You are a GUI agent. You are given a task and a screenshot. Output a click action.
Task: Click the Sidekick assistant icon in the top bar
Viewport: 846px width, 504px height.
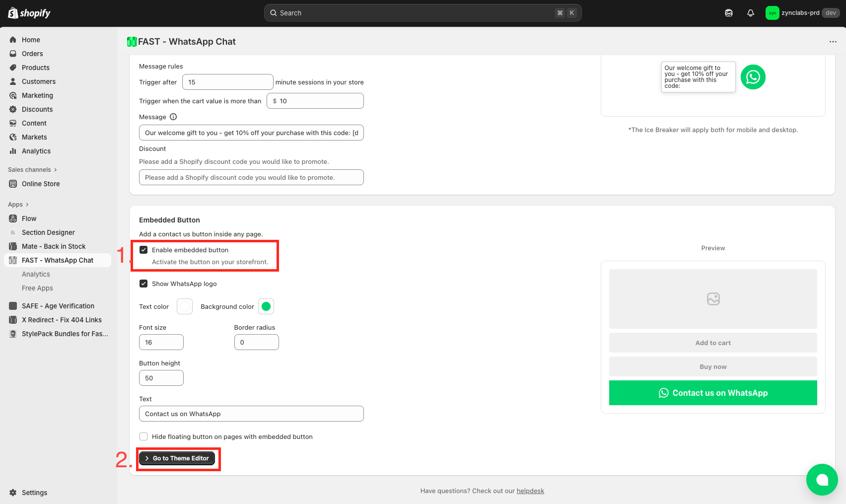click(x=728, y=13)
